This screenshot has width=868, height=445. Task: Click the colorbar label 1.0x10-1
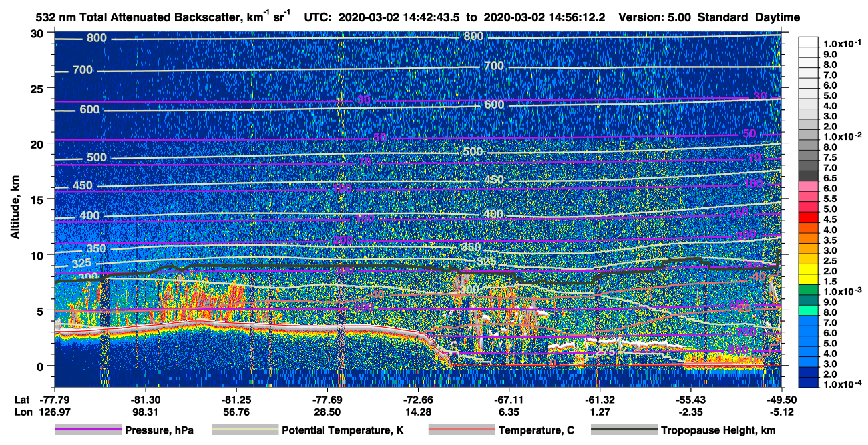point(843,43)
